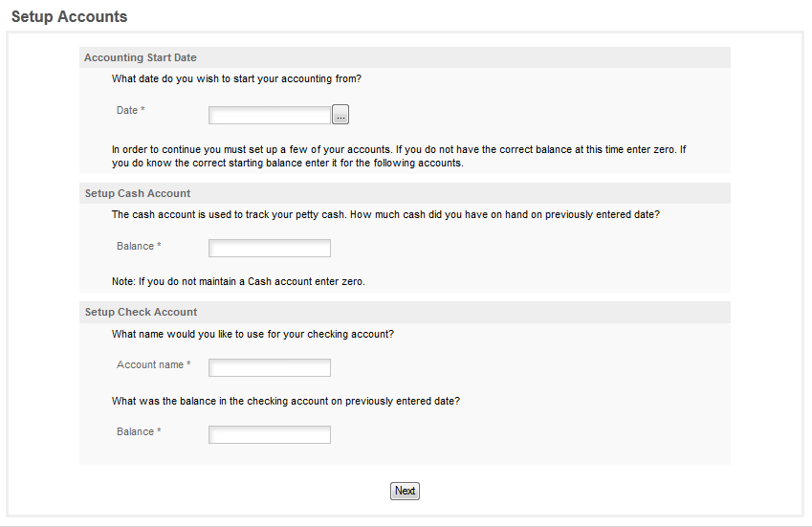Click the accounting start Date input
This screenshot has width=812, height=527.
coord(270,115)
